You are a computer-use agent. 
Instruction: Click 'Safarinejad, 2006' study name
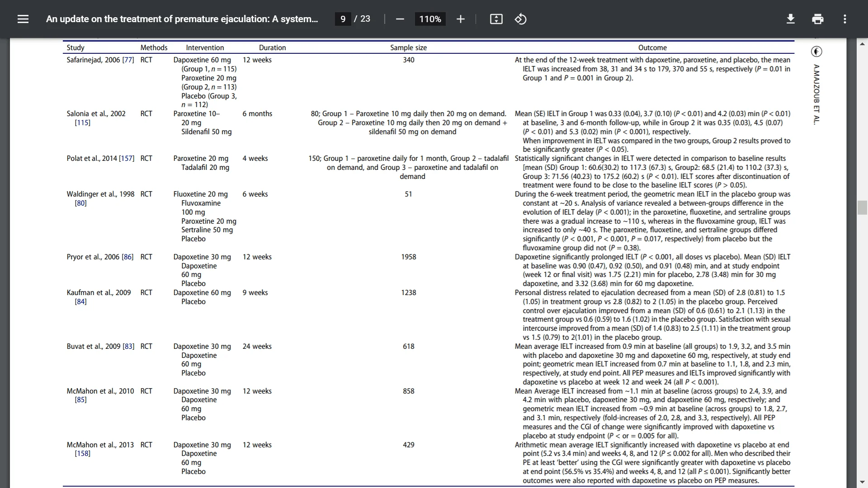(93, 60)
